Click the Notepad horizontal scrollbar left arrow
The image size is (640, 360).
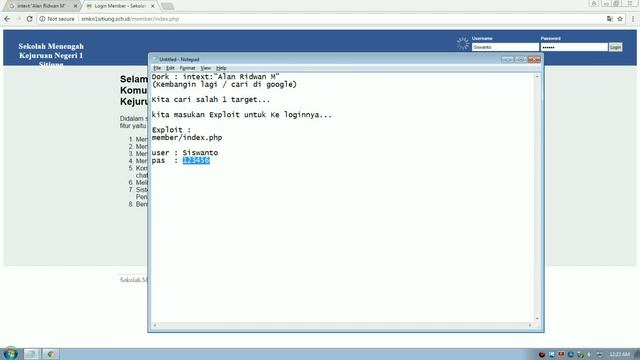[x=155, y=325]
